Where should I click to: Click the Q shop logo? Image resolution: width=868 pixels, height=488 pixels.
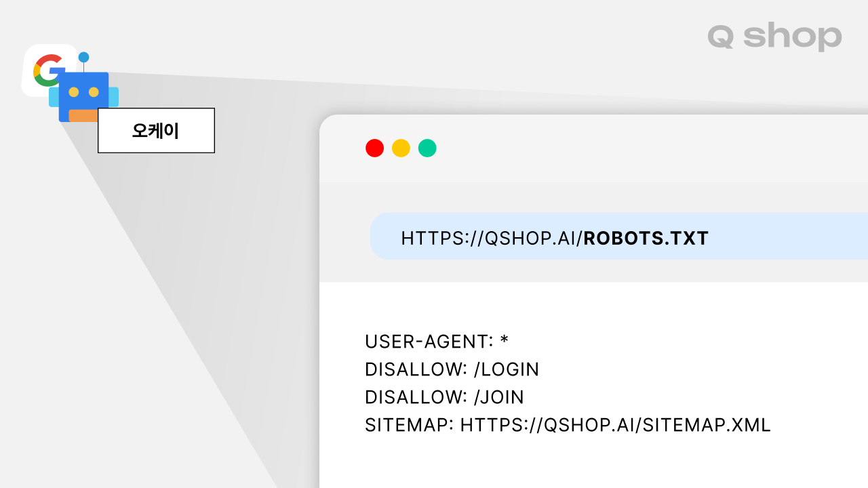774,37
